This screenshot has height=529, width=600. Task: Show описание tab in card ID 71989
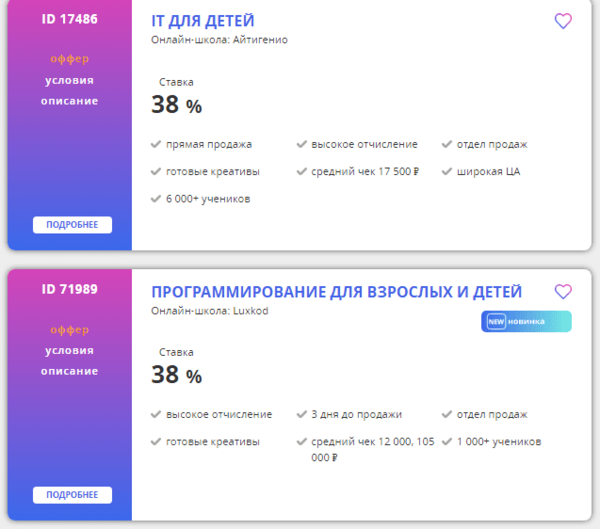tap(70, 371)
